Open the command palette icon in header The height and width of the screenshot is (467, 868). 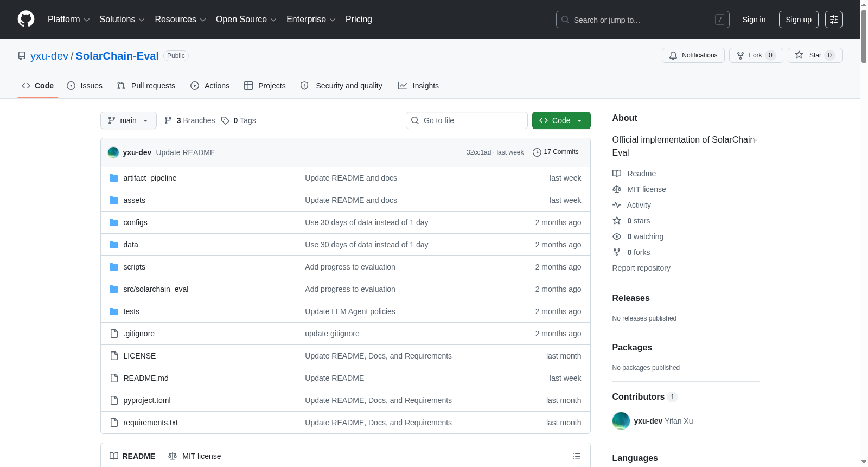[833, 20]
